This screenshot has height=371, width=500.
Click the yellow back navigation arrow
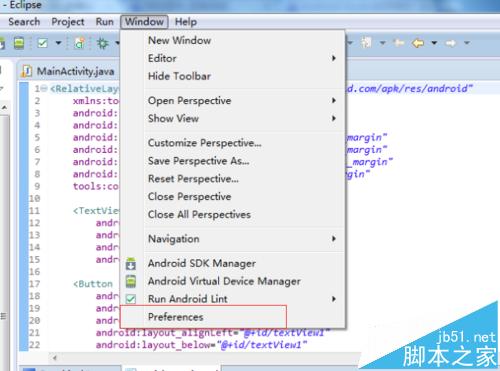[x=418, y=43]
